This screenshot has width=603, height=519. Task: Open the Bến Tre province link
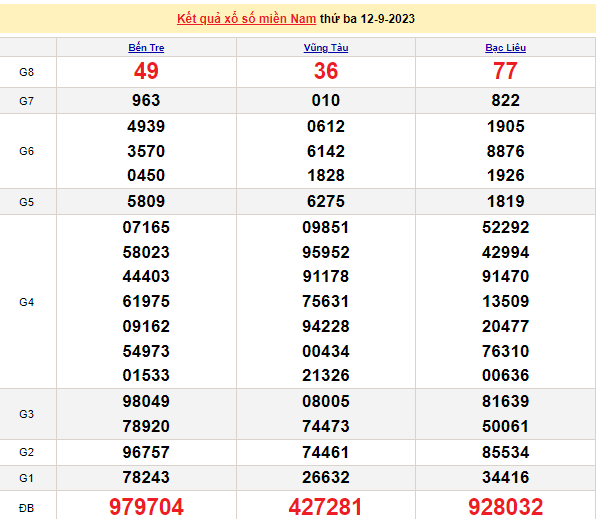click(x=146, y=47)
